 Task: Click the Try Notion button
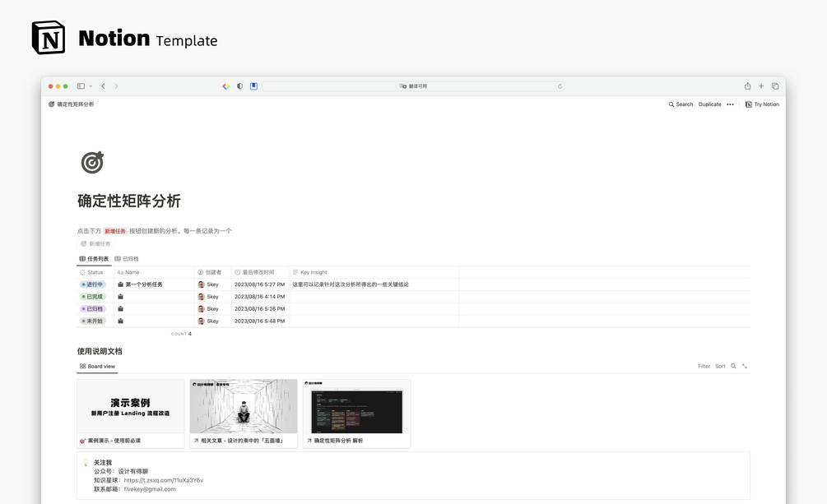coord(762,104)
